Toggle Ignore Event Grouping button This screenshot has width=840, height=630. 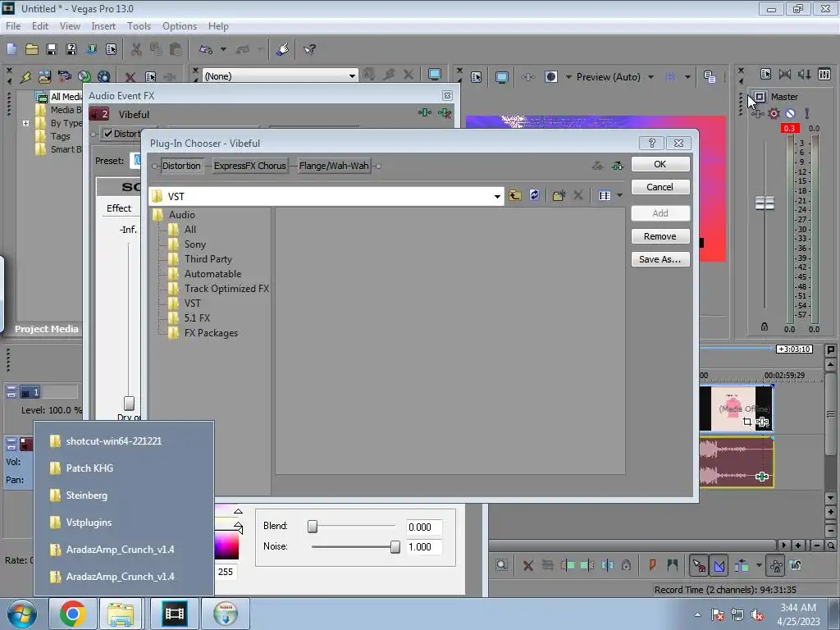pyautogui.click(x=796, y=565)
